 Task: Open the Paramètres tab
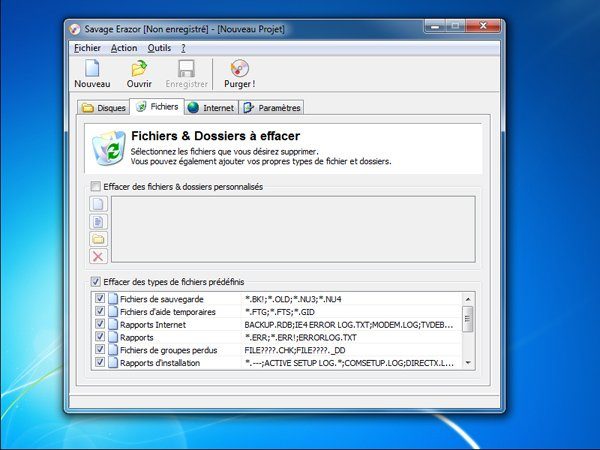pyautogui.click(x=271, y=108)
